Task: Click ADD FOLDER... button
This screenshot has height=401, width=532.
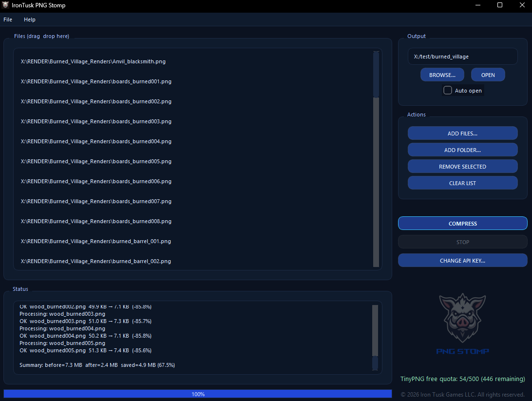Action: [x=462, y=150]
